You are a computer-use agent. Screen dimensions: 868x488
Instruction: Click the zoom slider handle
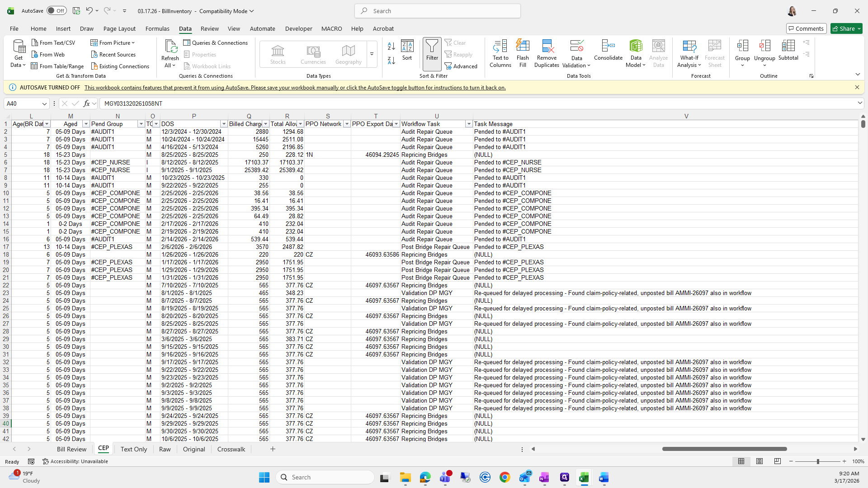tap(817, 461)
